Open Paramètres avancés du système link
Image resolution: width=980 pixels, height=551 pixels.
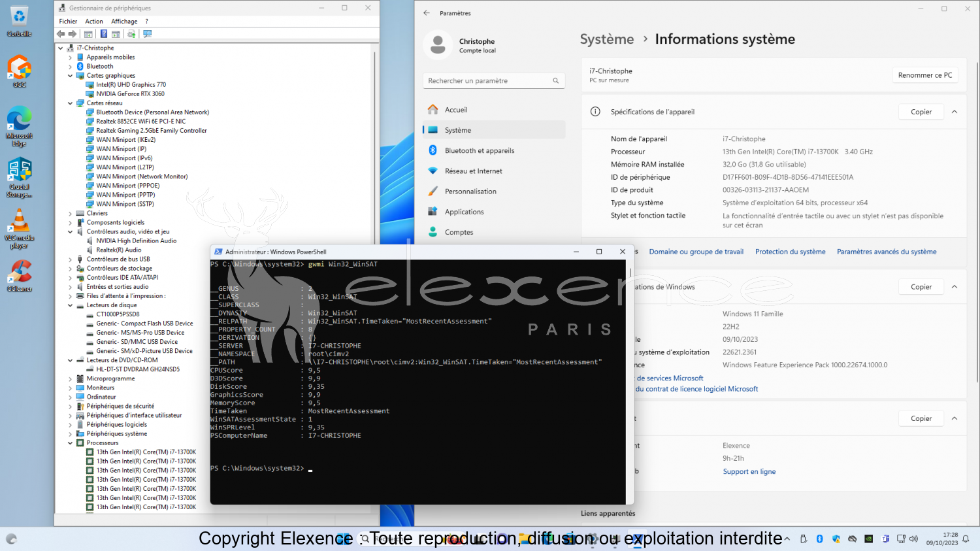click(887, 252)
